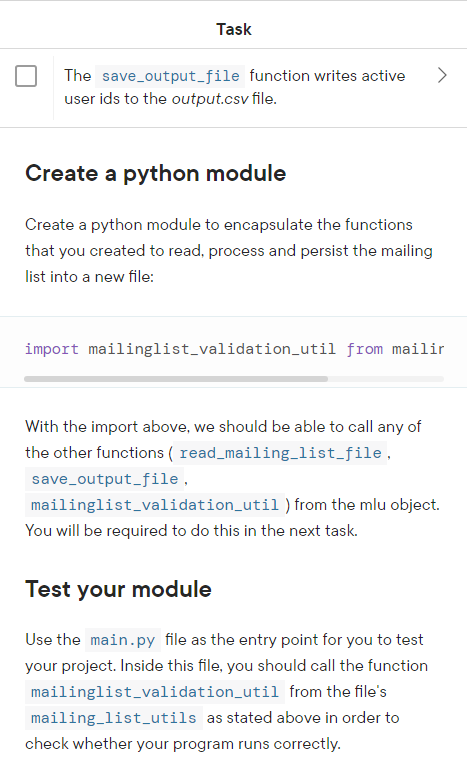The image size is (467, 771).
Task: Click the truncated 'mailir' code text at right
Action: [x=418, y=349]
